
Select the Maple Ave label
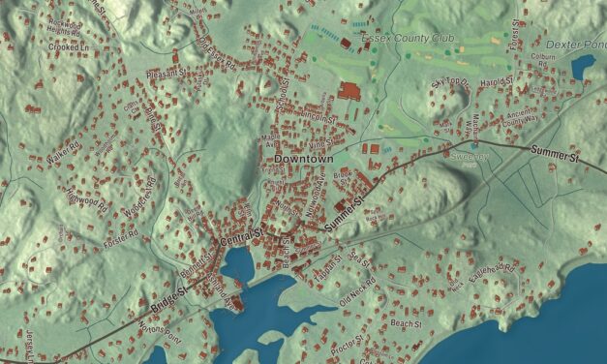pyautogui.click(x=270, y=140)
